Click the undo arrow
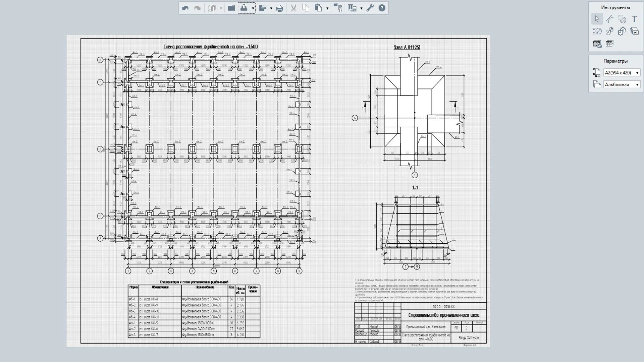Viewport: 644px width, 362px height. coord(185,8)
